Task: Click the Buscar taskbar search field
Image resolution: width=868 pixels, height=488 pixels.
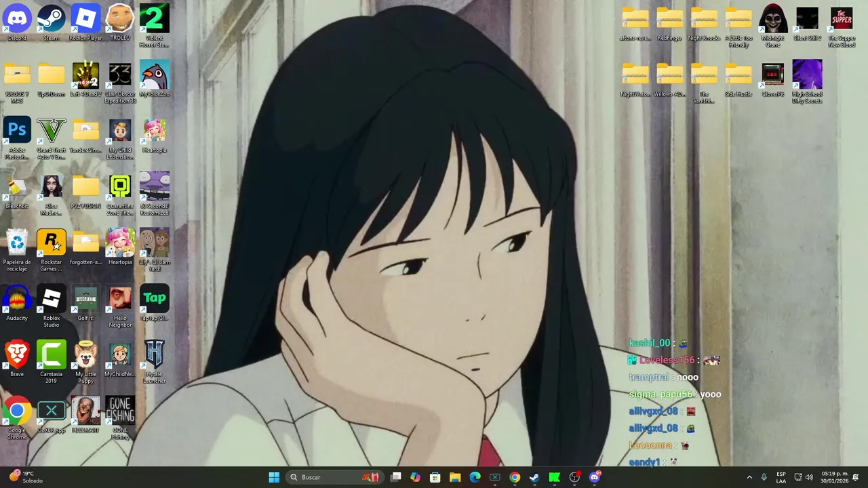Action: pyautogui.click(x=334, y=477)
